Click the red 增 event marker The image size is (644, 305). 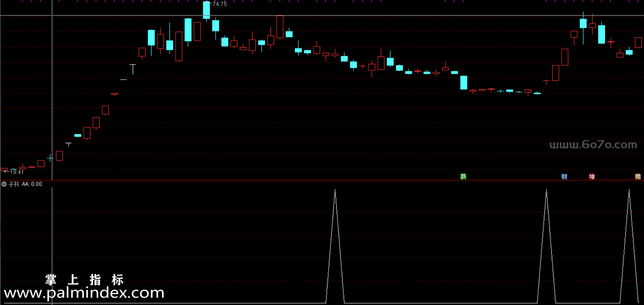coord(592,177)
